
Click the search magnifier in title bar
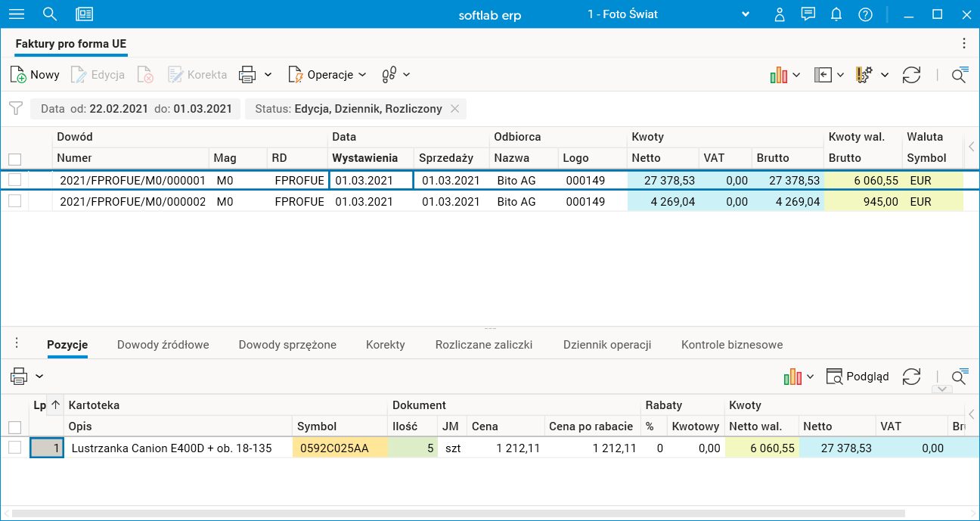click(50, 14)
